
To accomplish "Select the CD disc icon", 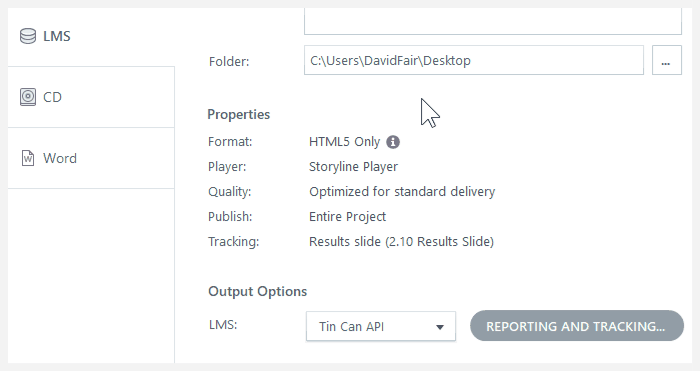I will click(28, 97).
